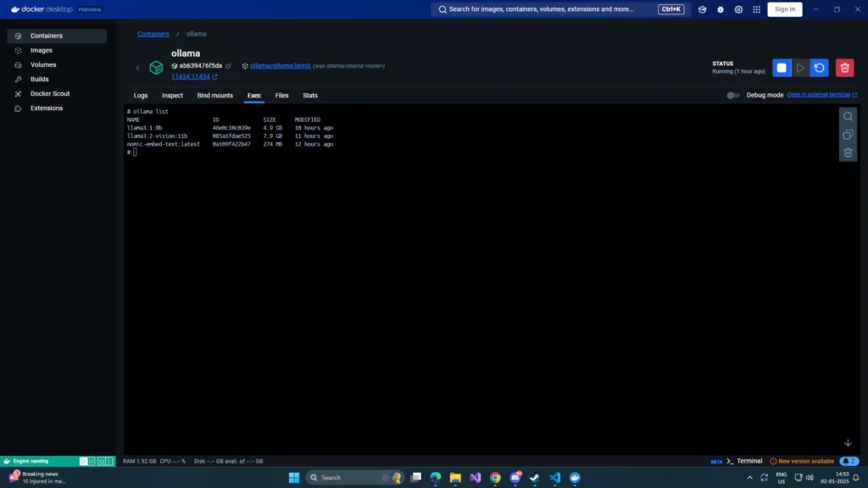Click the Docker Desktop taskbar icon

[x=576, y=478]
